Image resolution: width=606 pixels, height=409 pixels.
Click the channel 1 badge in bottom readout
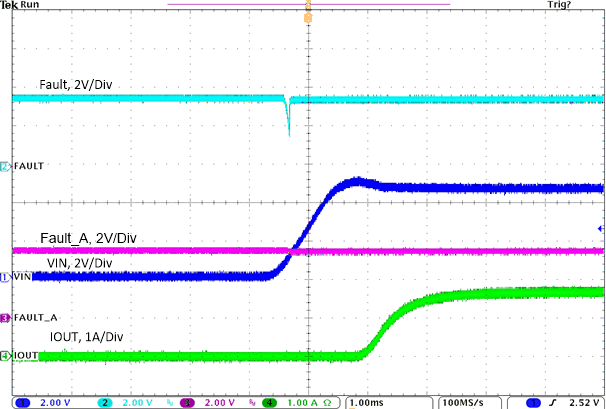coord(20,402)
